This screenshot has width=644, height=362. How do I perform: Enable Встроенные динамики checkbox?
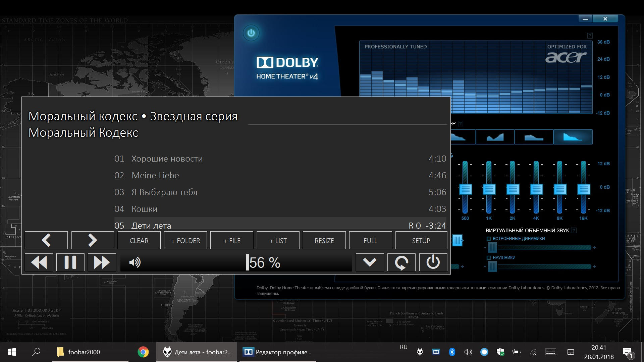click(x=489, y=239)
